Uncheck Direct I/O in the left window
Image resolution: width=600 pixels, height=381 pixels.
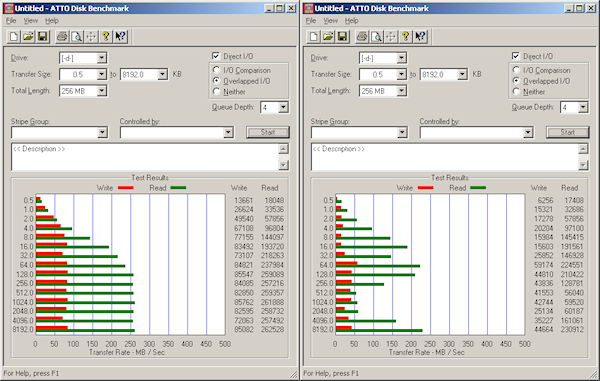coord(216,56)
